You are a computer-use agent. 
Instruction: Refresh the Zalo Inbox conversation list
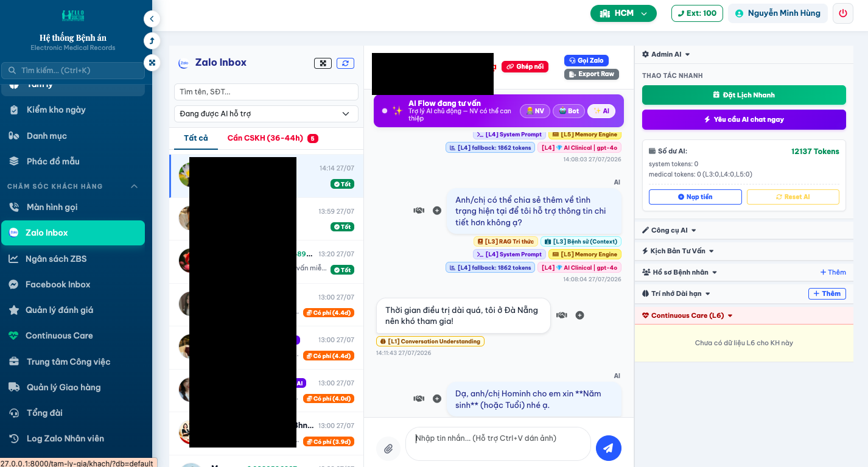click(345, 63)
